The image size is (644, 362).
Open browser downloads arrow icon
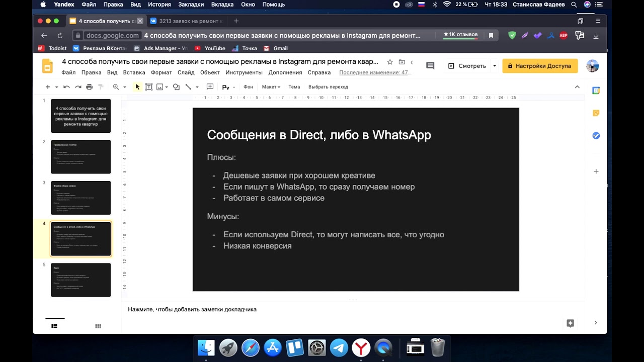tap(596, 35)
